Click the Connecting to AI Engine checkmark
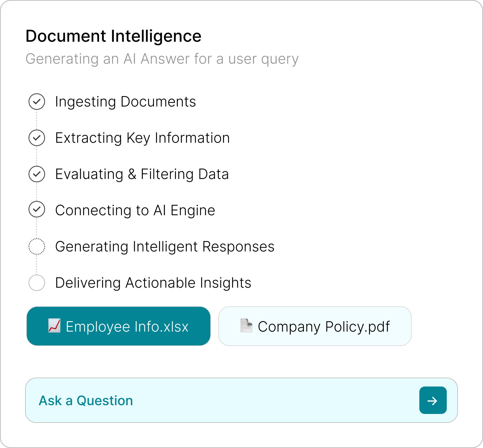 37,209
